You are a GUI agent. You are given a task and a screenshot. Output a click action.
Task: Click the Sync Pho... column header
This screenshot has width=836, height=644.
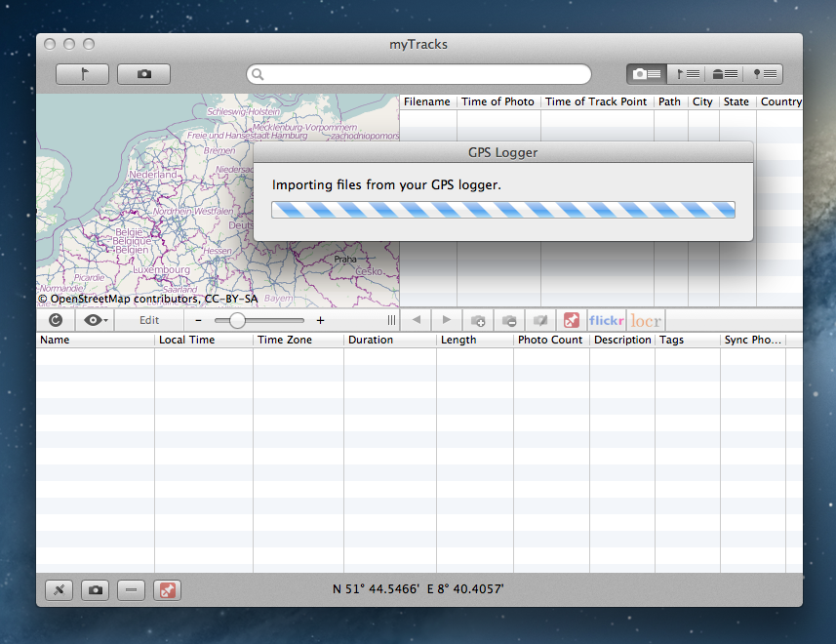(753, 340)
